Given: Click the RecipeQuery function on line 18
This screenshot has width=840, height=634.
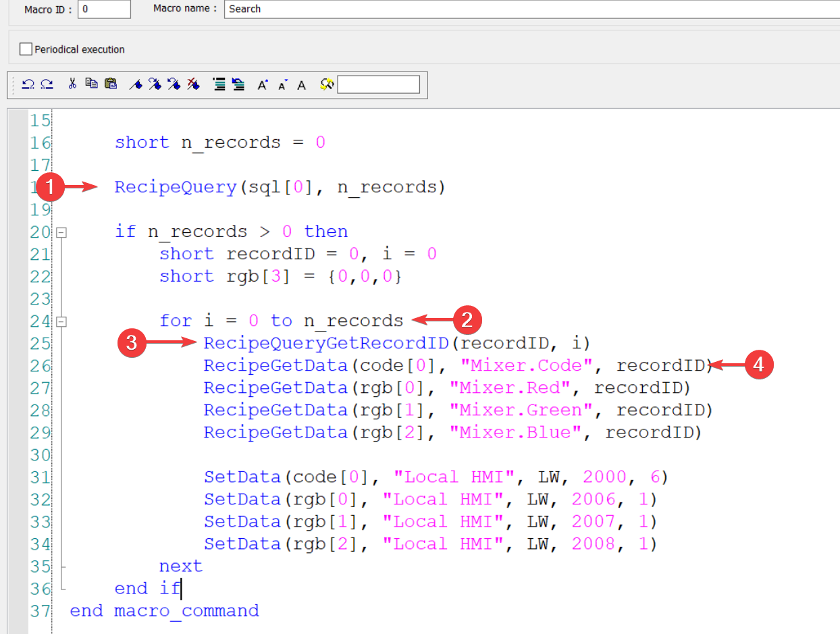Looking at the screenshot, I should click(x=175, y=187).
